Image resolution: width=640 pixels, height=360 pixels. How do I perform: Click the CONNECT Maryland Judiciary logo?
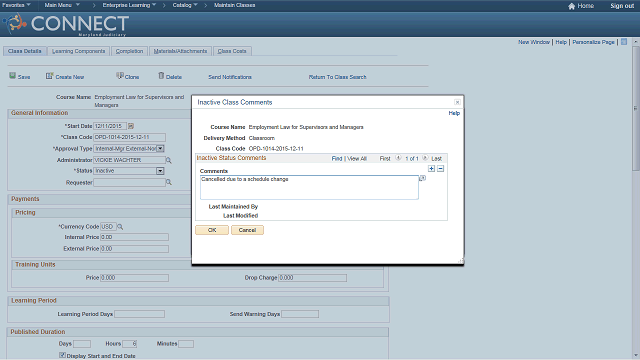[x=66, y=24]
